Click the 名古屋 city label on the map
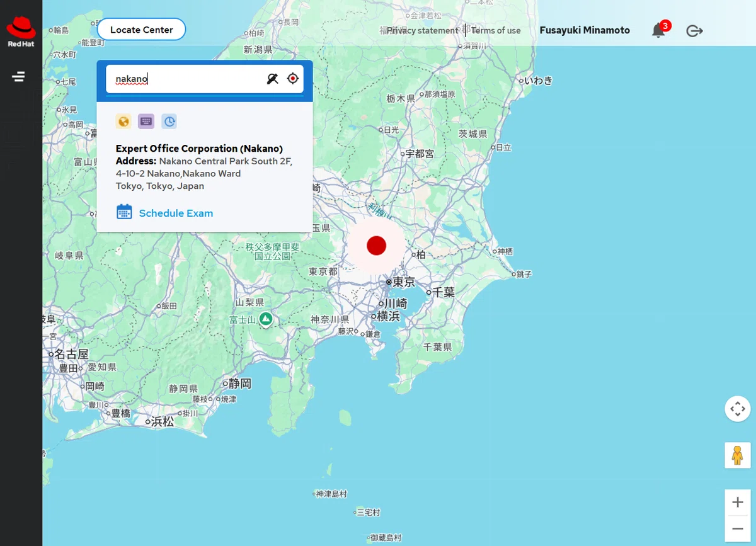 [x=71, y=354]
